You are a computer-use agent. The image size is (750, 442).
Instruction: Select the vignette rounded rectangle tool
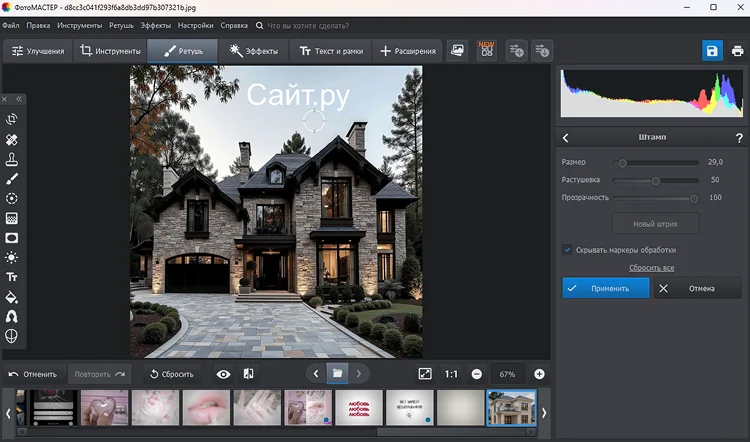[11, 238]
